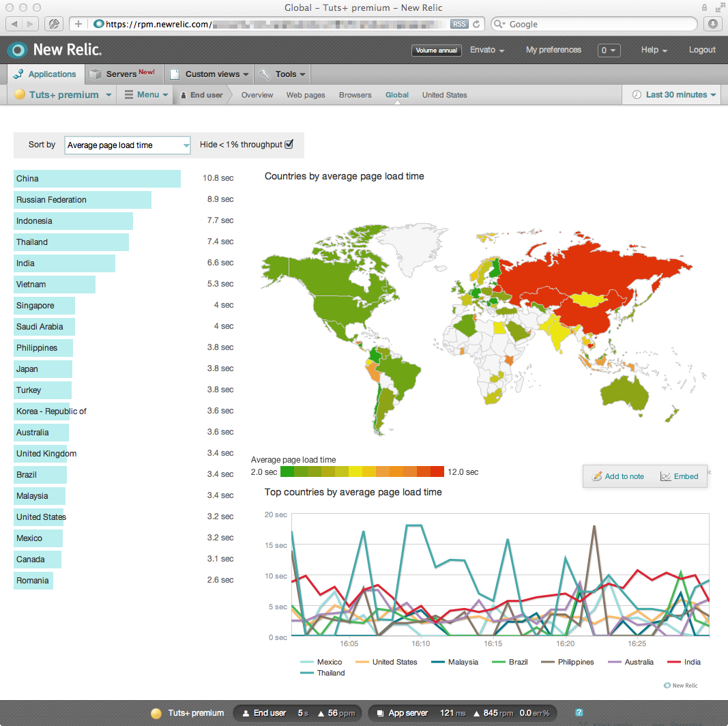Click the New Relic logo
Screen dimensions: 728x726
55,50
